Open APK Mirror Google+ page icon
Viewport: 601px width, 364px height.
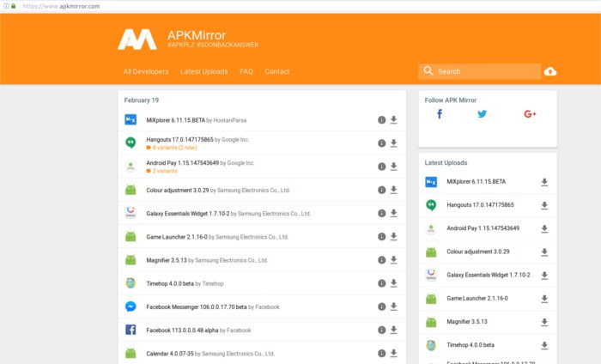(530, 114)
